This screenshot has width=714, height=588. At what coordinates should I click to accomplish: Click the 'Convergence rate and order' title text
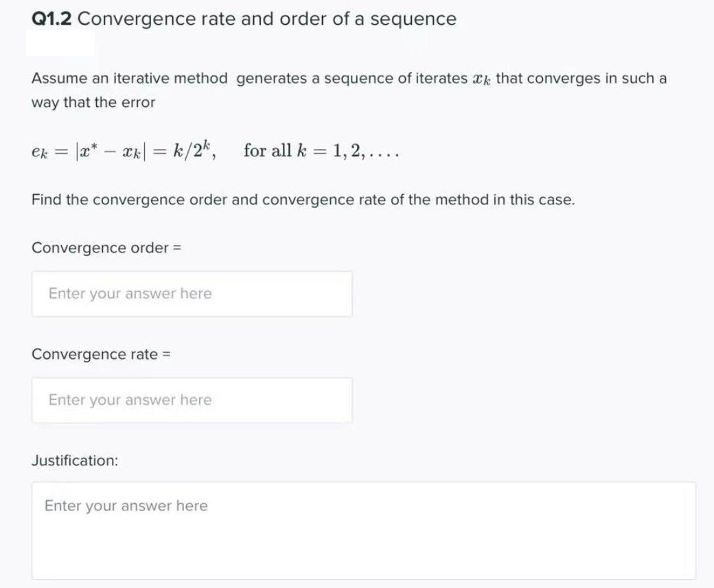point(268,19)
